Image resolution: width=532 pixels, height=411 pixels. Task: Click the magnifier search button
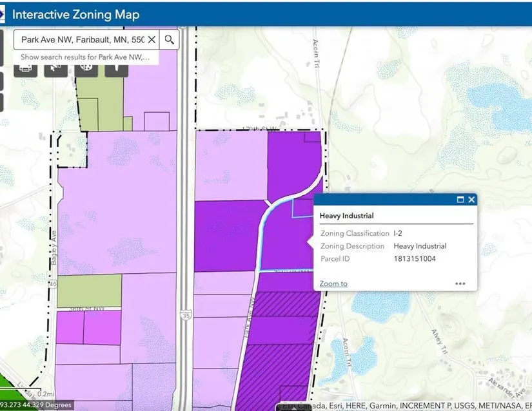pyautogui.click(x=170, y=40)
